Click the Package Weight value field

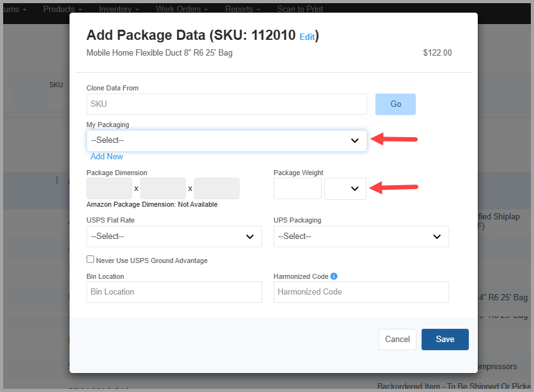tap(297, 188)
